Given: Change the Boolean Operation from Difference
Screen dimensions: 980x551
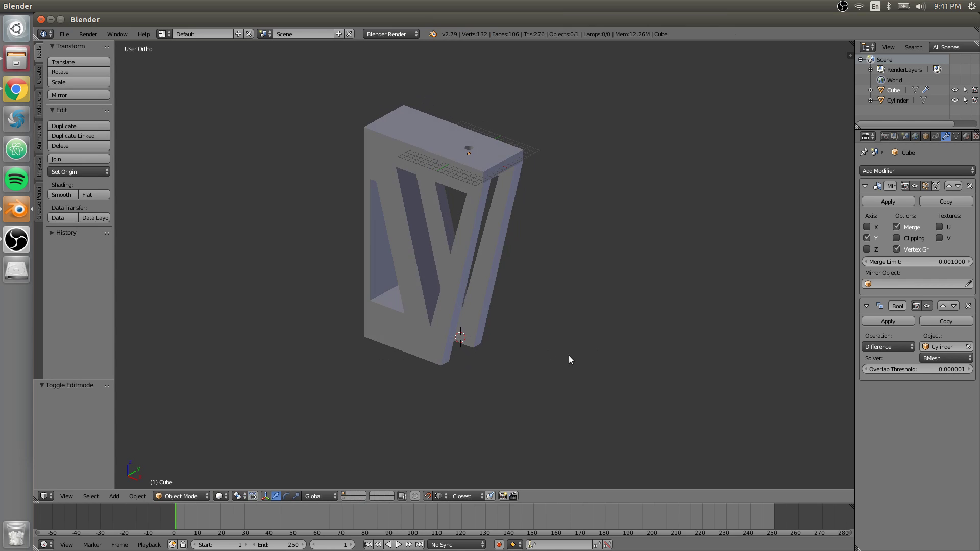Looking at the screenshot, I should pyautogui.click(x=888, y=346).
